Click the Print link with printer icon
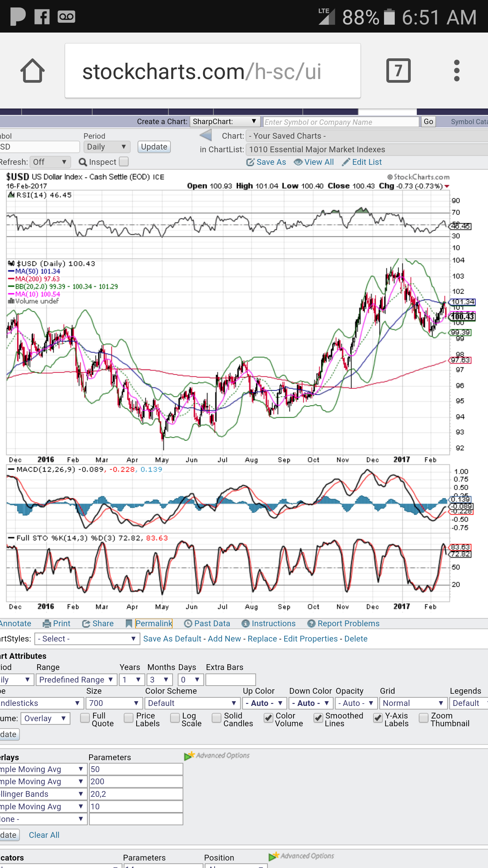 [x=57, y=624]
